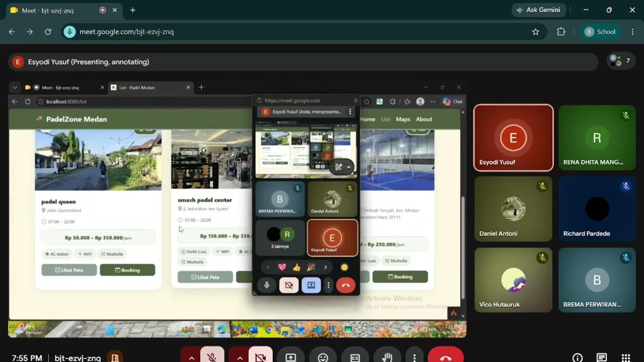Bookmark this page with the star icon
The height and width of the screenshot is (362, 644).
pos(536,32)
